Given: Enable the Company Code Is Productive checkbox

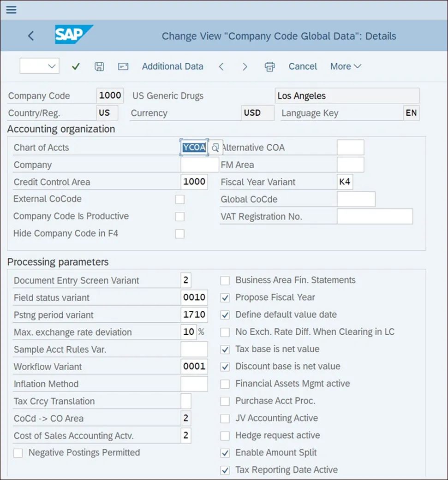Looking at the screenshot, I should (179, 217).
